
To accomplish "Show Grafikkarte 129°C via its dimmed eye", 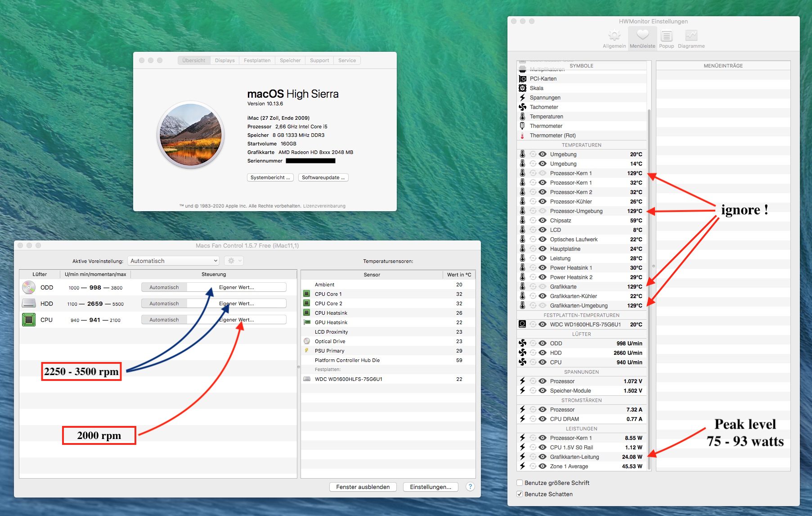I will [543, 286].
